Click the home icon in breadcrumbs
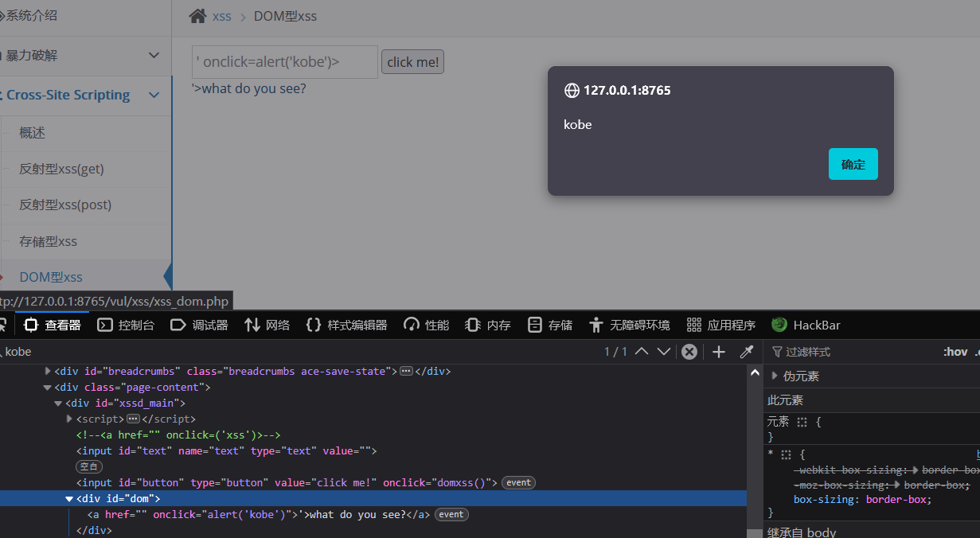 pos(197,16)
